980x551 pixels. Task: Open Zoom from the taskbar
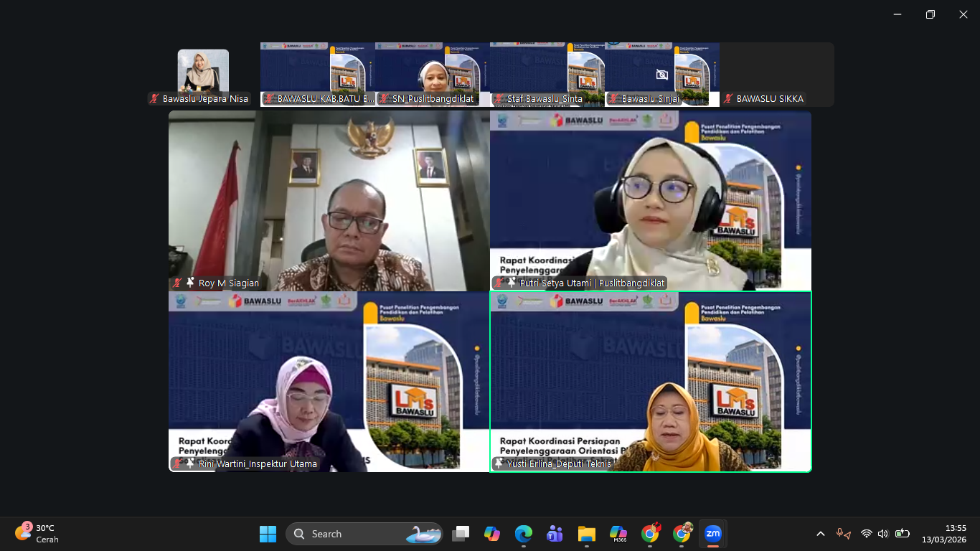point(712,534)
